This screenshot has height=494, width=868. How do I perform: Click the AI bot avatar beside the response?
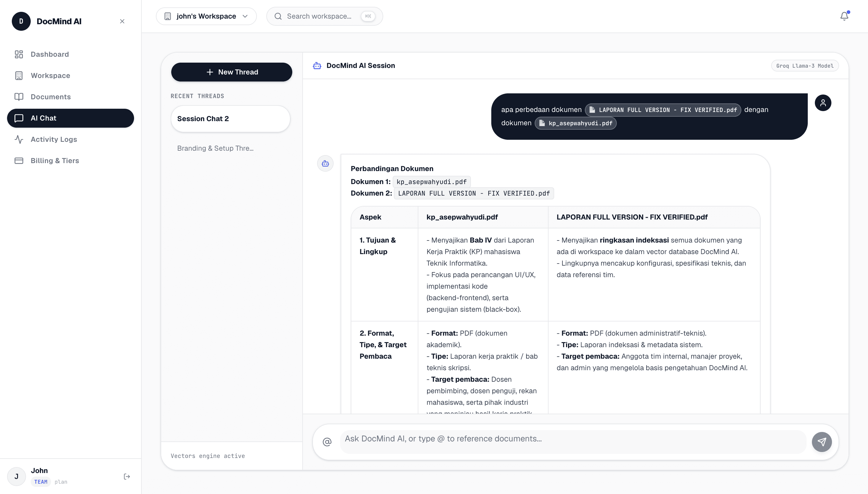pos(325,164)
